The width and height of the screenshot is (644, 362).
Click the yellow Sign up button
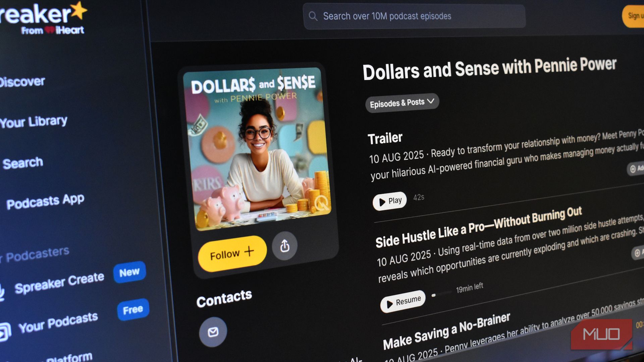(x=633, y=16)
